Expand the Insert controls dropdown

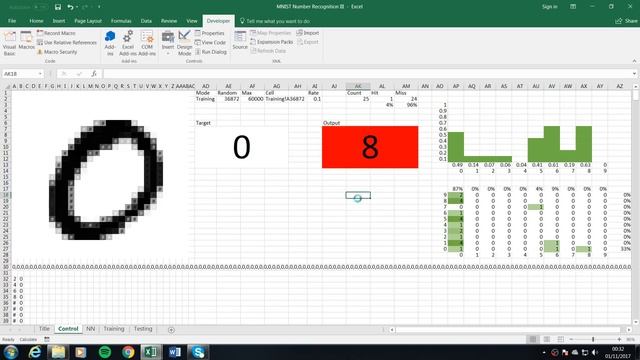[x=168, y=43]
